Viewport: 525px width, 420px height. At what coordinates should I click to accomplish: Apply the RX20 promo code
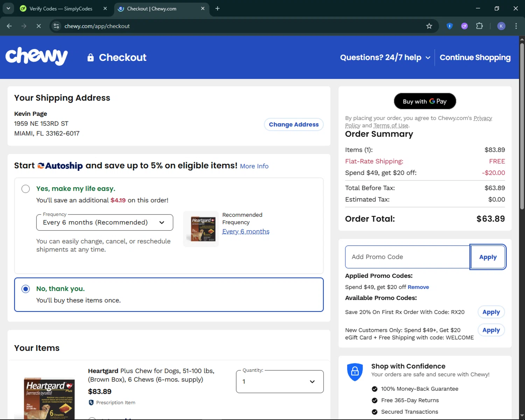point(491,312)
